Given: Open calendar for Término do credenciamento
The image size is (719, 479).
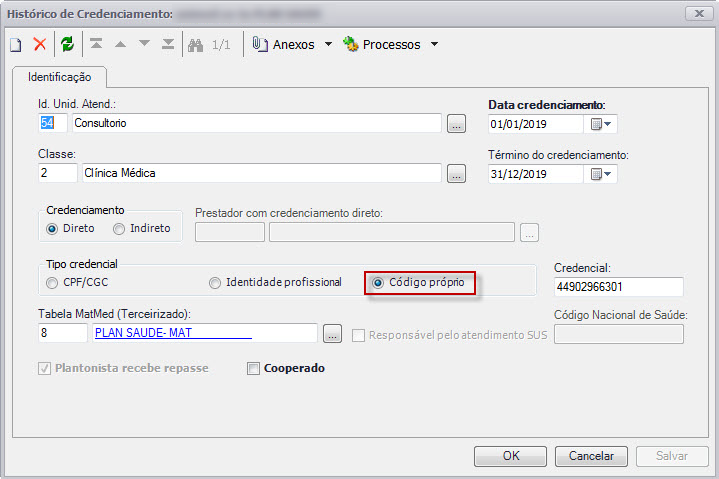Looking at the screenshot, I should click(600, 174).
